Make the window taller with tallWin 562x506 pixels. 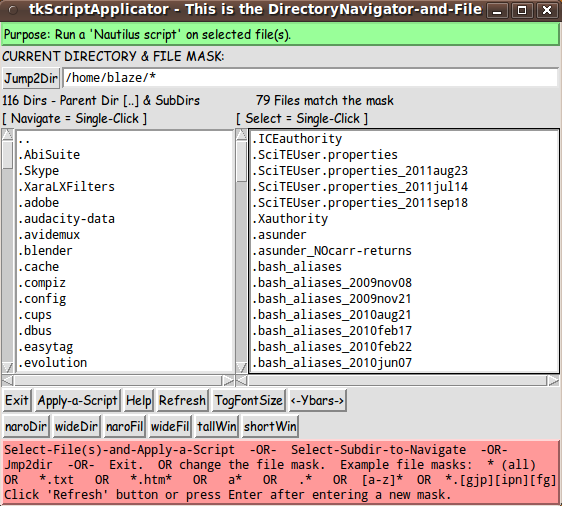(x=216, y=426)
